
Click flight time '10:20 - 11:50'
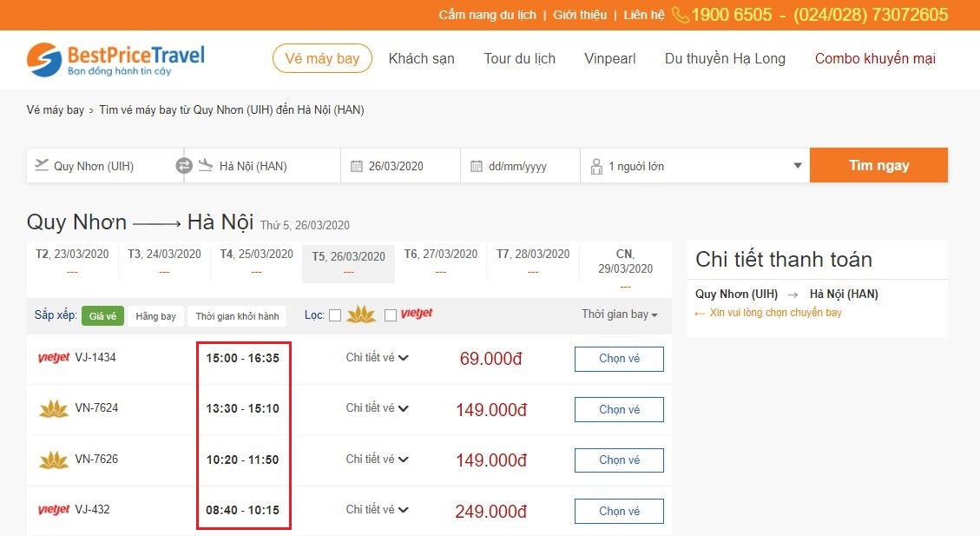click(x=242, y=460)
